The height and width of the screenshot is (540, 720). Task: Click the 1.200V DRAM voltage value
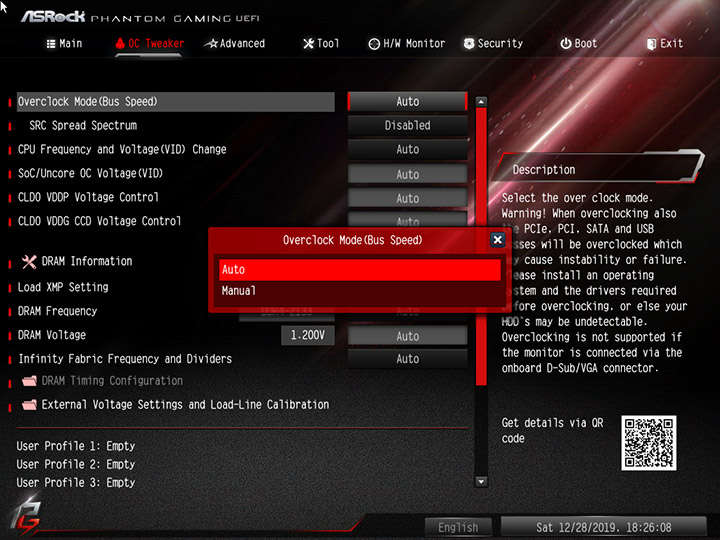[x=308, y=335]
